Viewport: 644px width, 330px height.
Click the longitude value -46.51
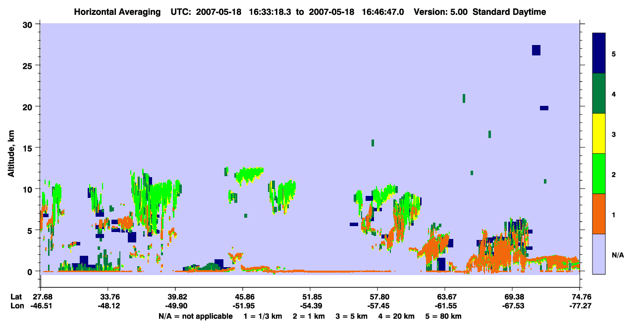point(41,306)
